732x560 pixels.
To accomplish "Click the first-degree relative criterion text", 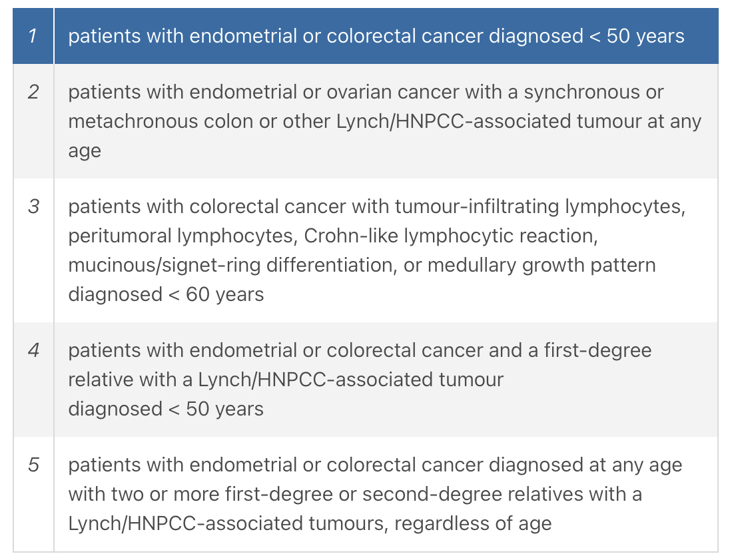I will tap(360, 380).
